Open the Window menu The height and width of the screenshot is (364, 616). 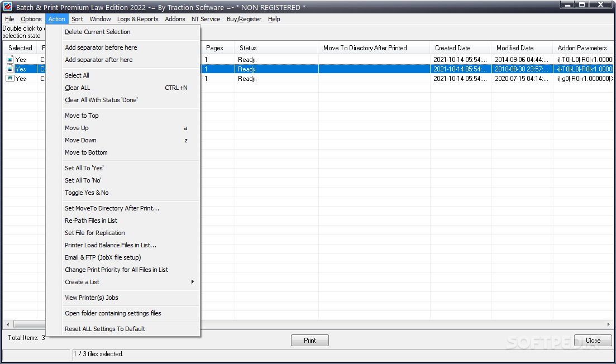[x=100, y=19]
